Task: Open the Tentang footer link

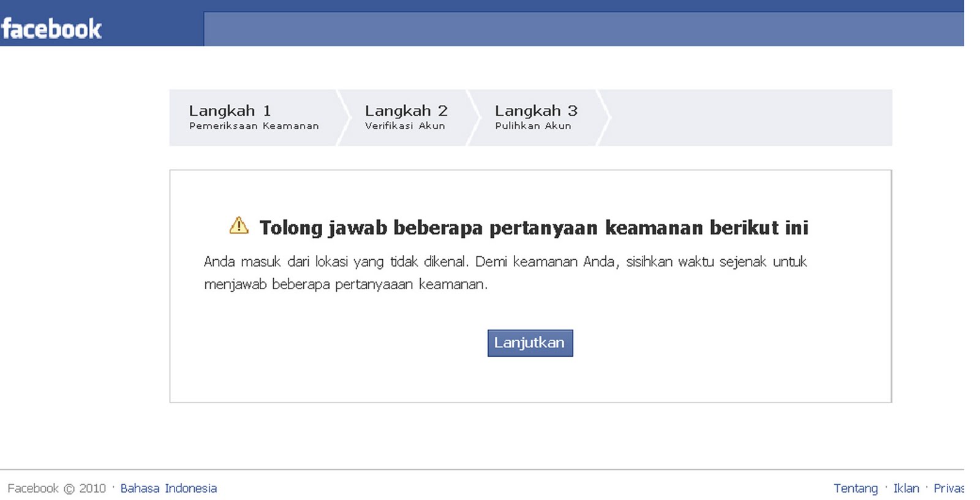Action: 855,488
